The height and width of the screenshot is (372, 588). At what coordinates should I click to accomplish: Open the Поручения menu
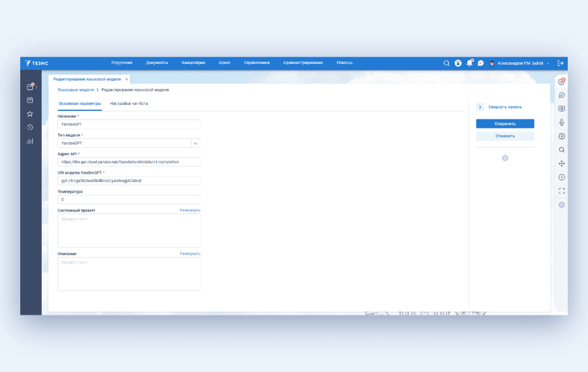coord(122,63)
